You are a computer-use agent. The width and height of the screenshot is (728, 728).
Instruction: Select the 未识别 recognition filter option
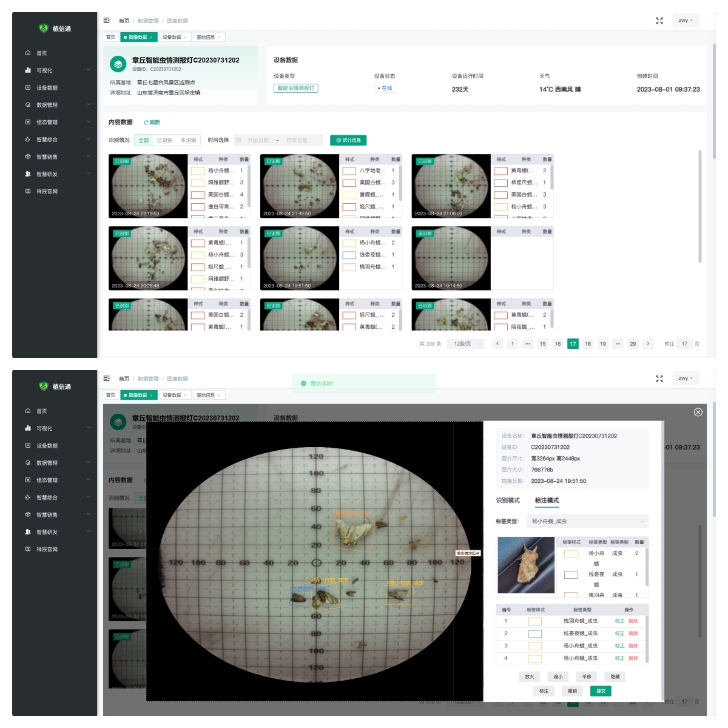pyautogui.click(x=188, y=140)
